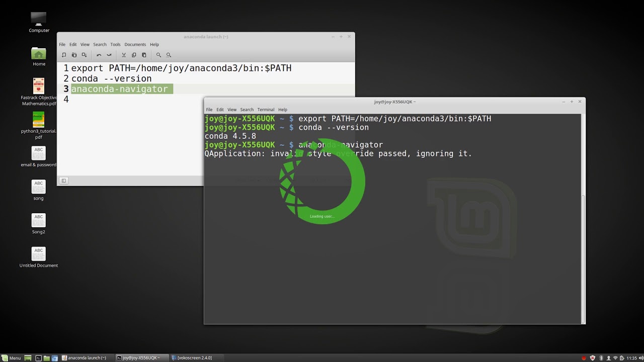Click the Copy icon in editor toolbar

click(134, 55)
